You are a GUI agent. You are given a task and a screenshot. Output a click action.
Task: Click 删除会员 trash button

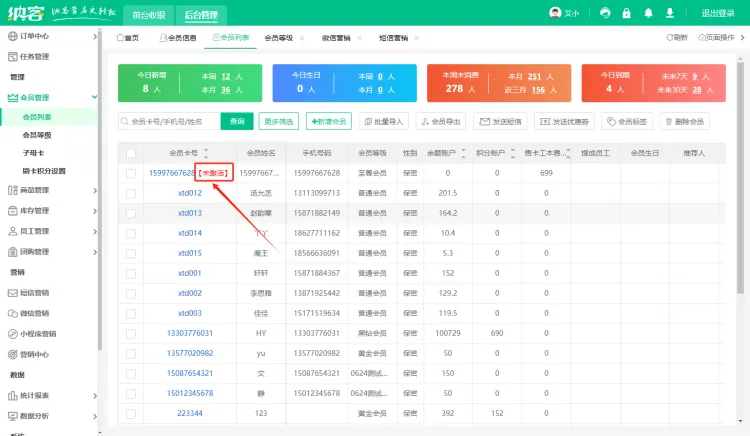click(684, 121)
